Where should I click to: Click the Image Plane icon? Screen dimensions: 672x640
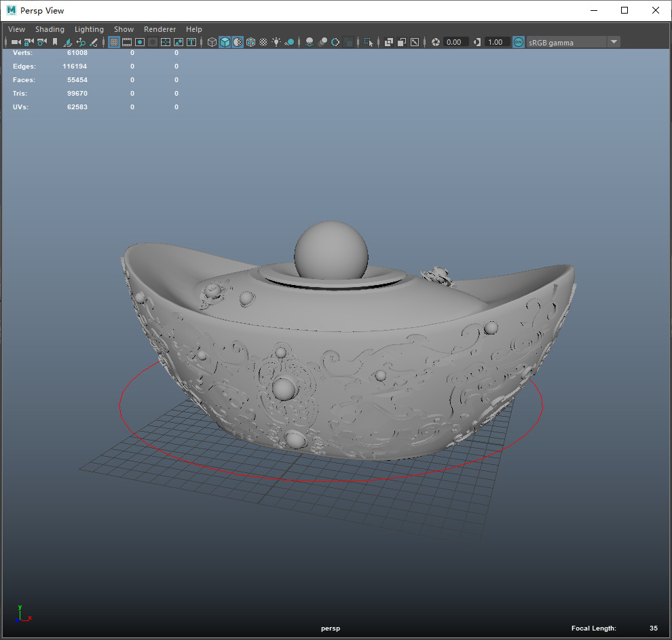pos(68,42)
